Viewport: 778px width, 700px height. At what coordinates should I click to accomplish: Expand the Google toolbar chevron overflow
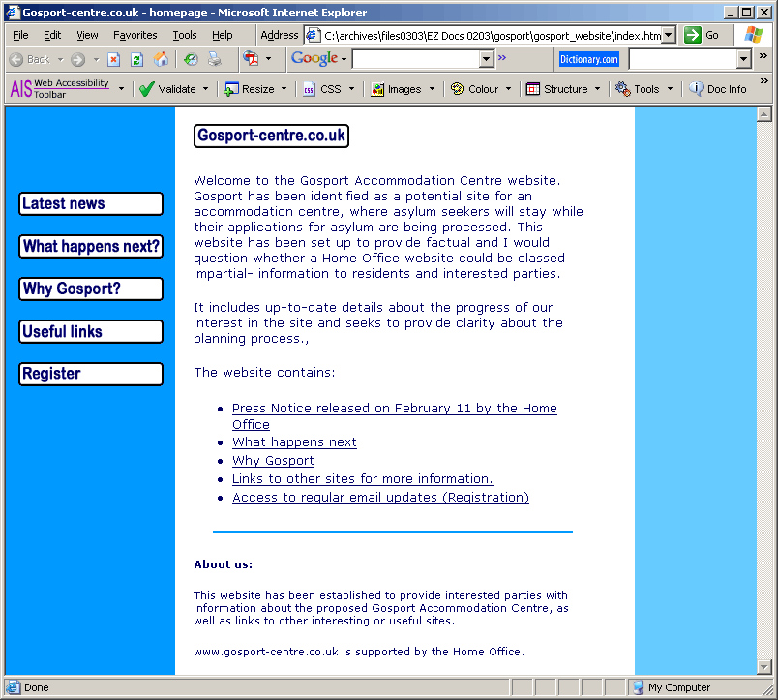click(502, 57)
